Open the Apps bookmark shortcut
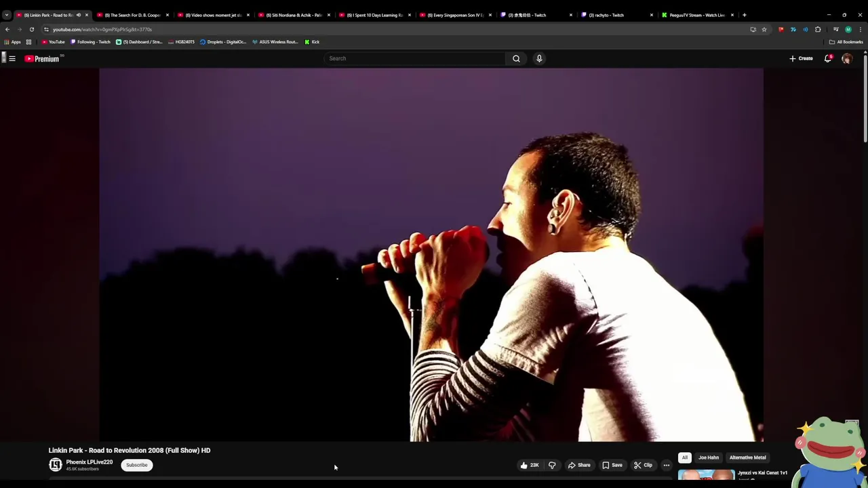Image resolution: width=868 pixels, height=488 pixels. 13,42
